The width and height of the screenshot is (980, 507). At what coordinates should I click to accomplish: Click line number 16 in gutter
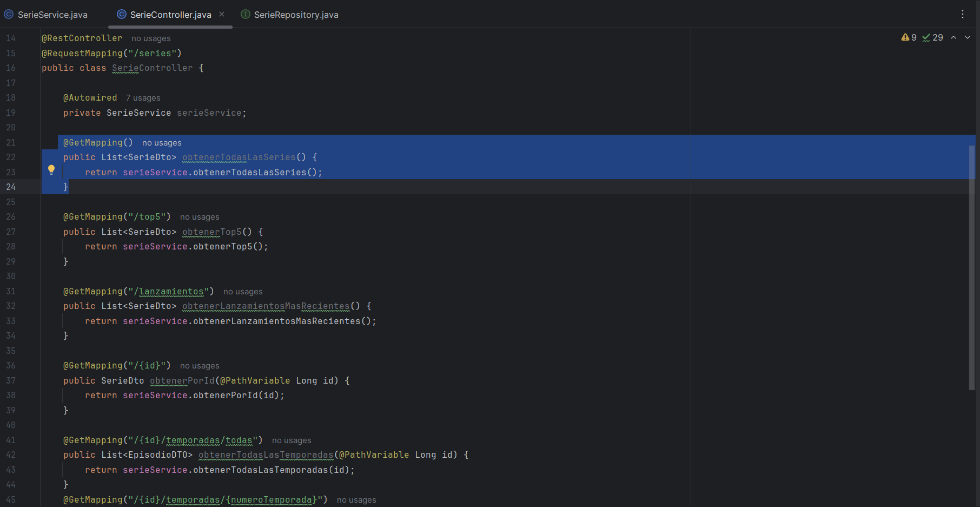pyautogui.click(x=11, y=68)
